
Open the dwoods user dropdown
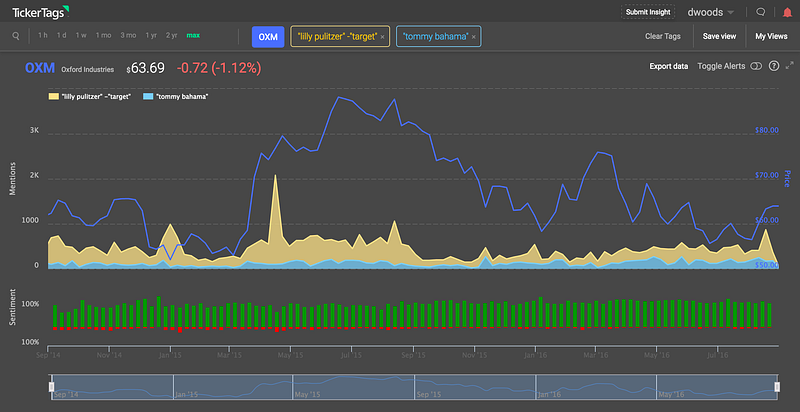(x=711, y=12)
